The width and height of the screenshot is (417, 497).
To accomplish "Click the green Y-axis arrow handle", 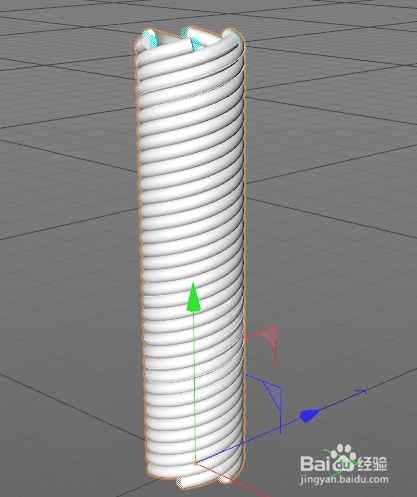I will click(193, 297).
